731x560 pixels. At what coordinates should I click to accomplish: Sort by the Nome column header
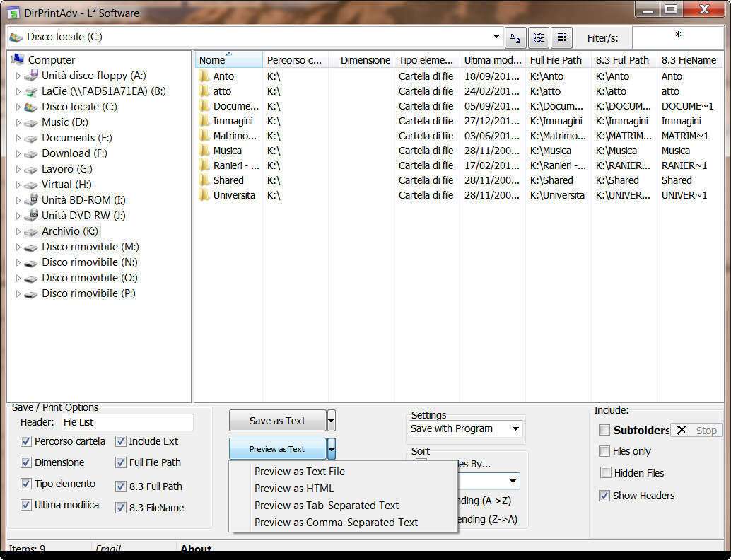click(228, 60)
